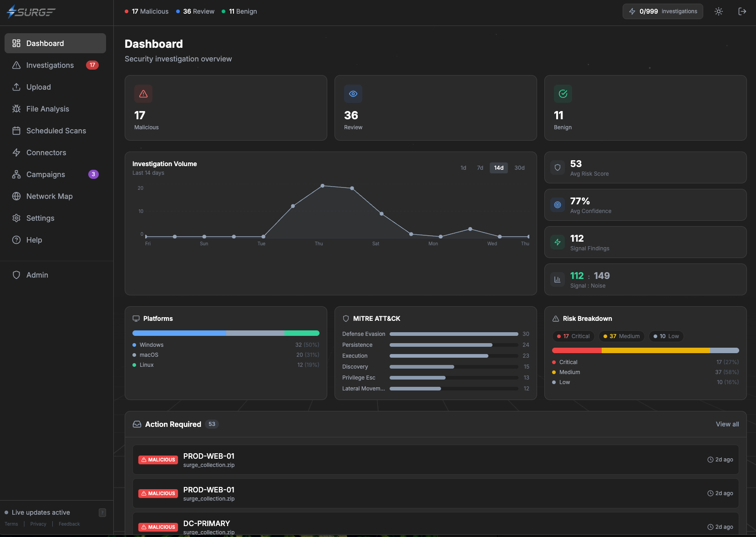Open Scheduled Scans
This screenshot has height=537, width=756.
(56, 131)
